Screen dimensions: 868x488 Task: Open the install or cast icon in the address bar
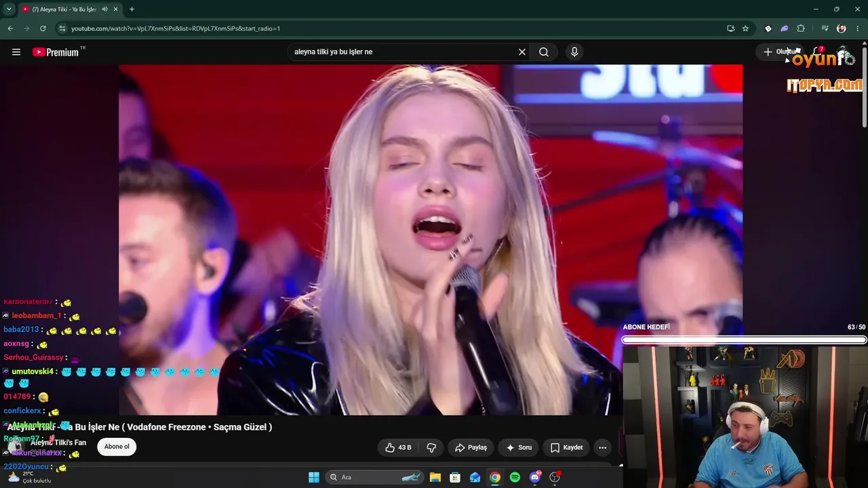730,28
